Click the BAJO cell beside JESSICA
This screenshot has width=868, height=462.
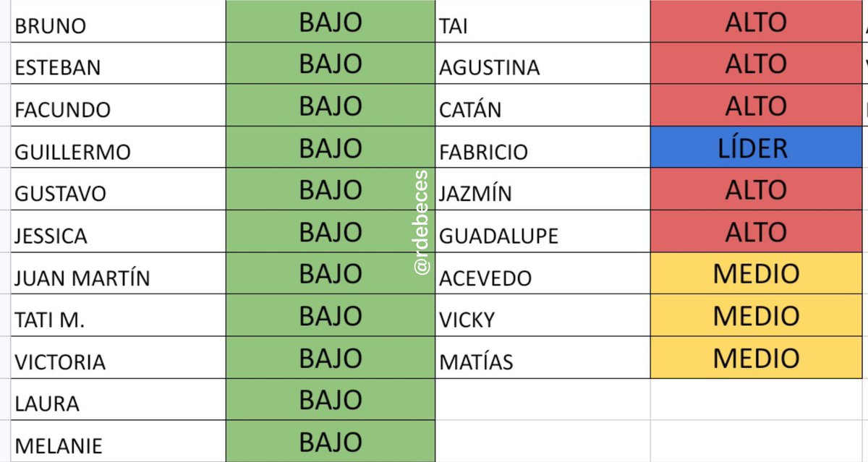[331, 231]
